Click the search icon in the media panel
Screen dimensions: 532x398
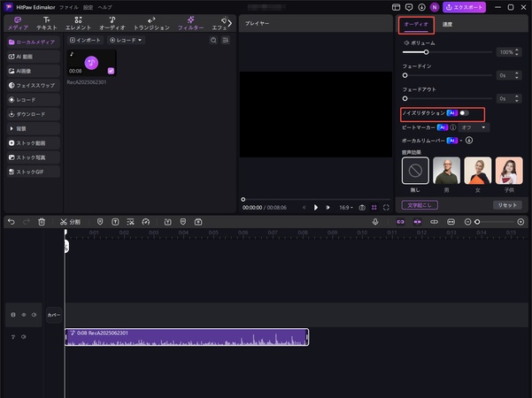point(213,40)
